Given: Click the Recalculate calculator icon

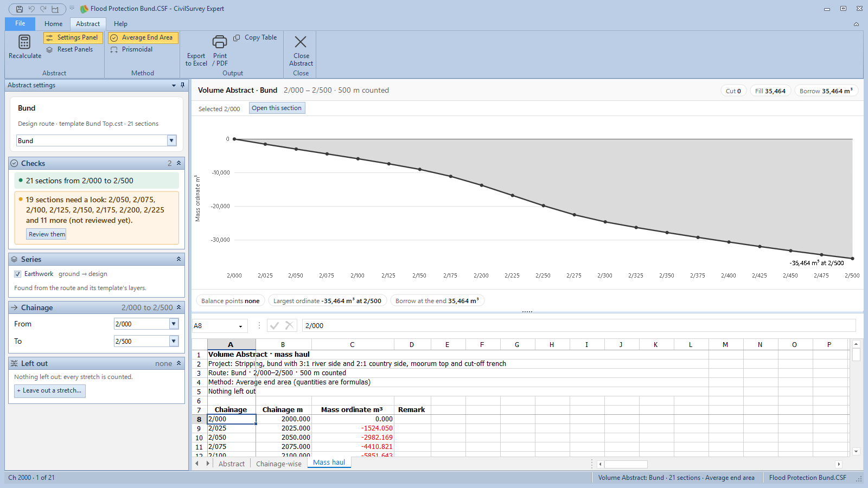Looking at the screenshot, I should pos(24,42).
